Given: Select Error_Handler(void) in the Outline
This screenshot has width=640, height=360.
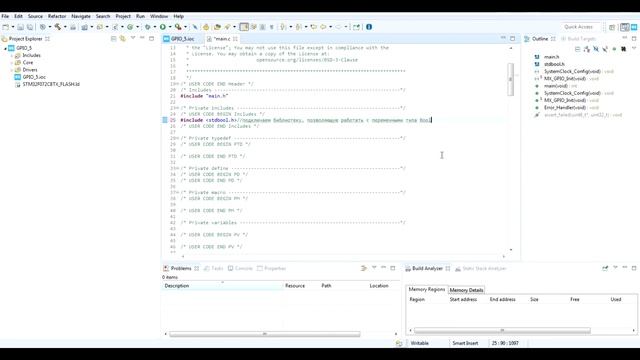Looking at the screenshot, I should [565, 108].
